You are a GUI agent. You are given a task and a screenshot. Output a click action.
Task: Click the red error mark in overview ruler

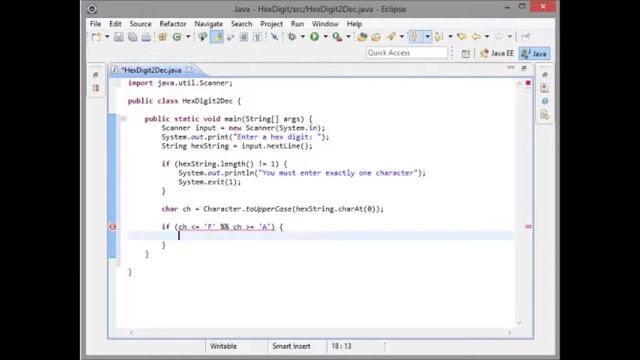pos(528,226)
